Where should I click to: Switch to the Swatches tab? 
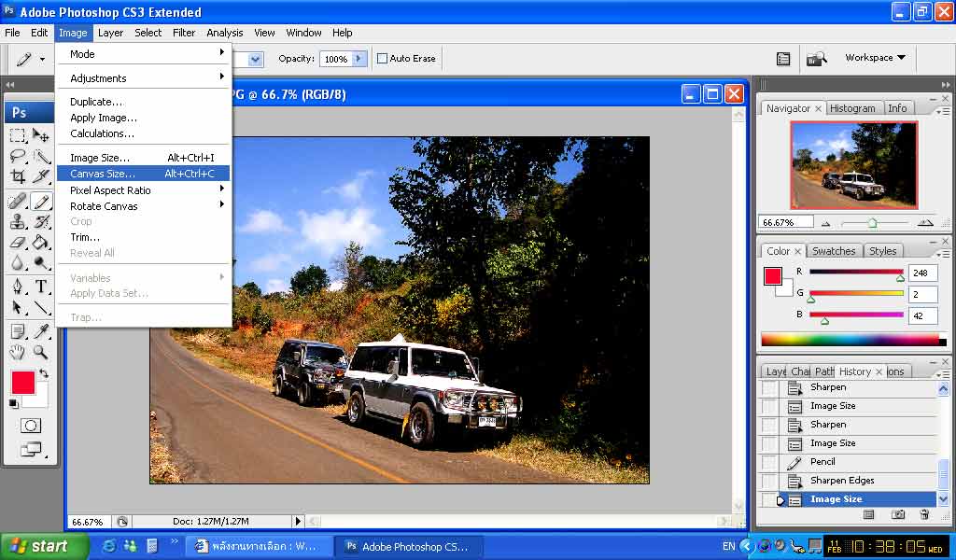pyautogui.click(x=833, y=251)
